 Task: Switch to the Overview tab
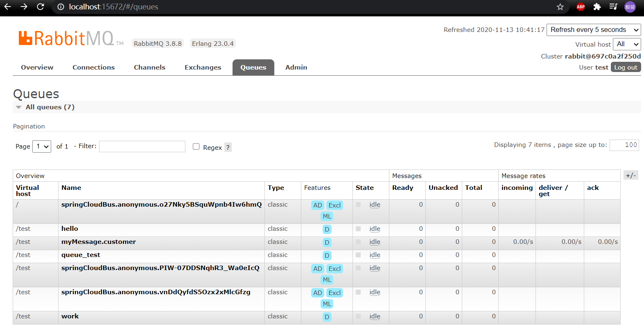(37, 68)
